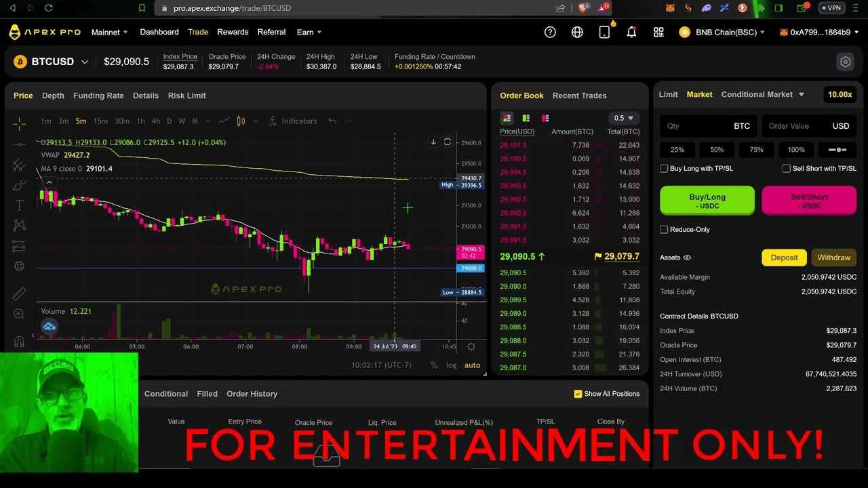Open the emoji icons tool
Viewport: 868px width, 488px height.
pyautogui.click(x=19, y=266)
